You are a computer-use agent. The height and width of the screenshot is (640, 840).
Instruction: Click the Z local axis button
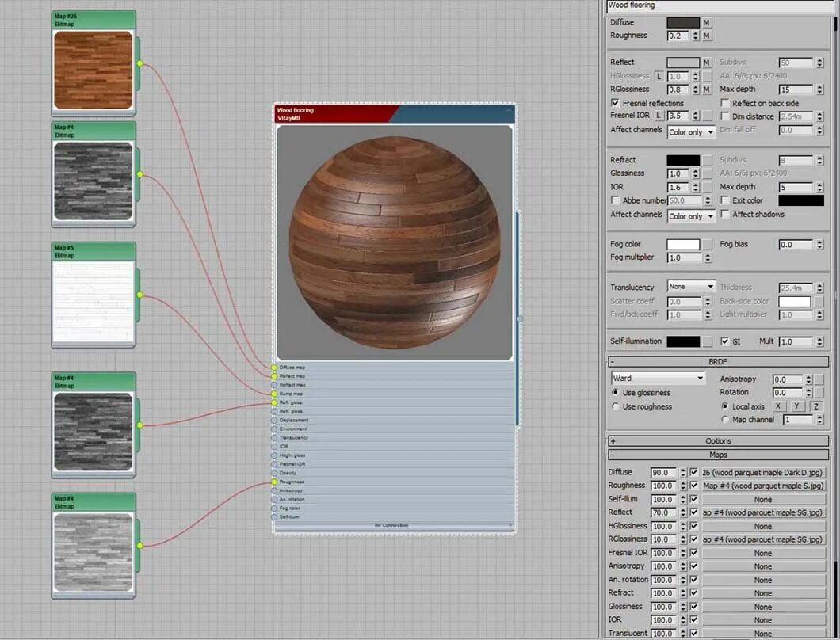tap(816, 406)
